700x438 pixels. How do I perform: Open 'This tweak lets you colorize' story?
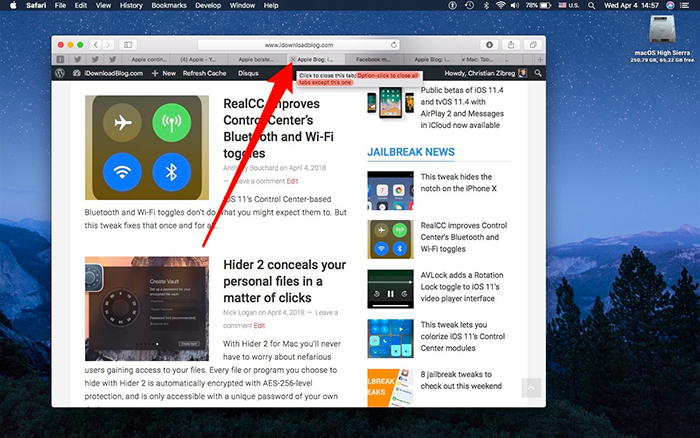tap(462, 336)
